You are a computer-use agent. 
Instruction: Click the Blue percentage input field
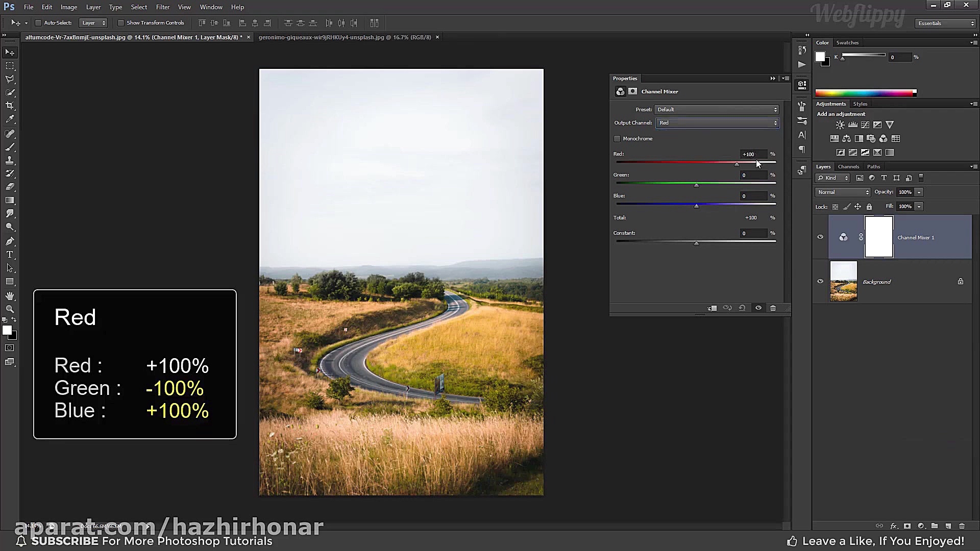[x=753, y=196]
